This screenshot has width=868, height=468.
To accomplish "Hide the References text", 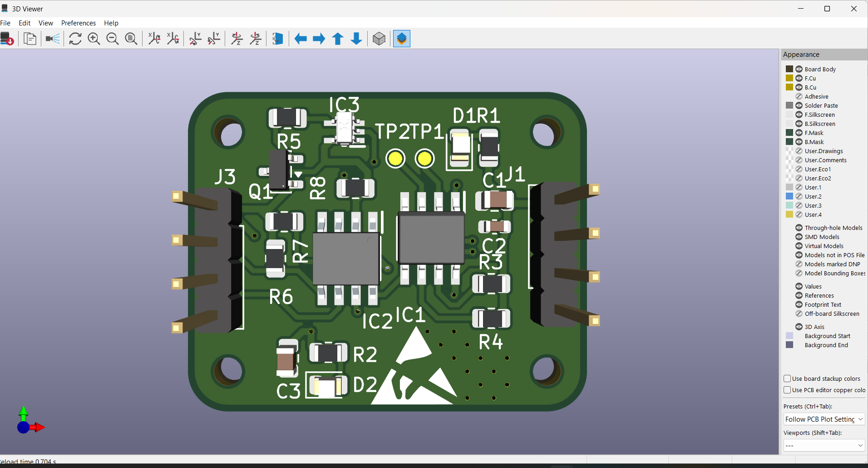I will (x=799, y=295).
